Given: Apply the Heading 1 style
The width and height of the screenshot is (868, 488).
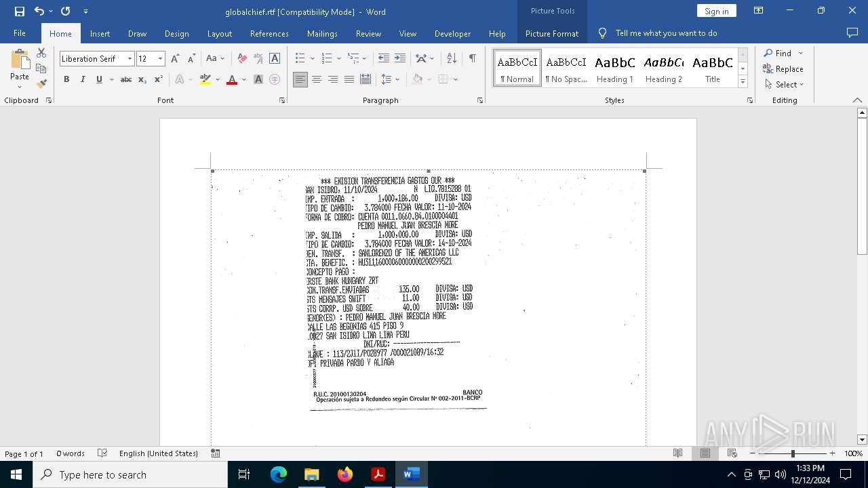Looking at the screenshot, I should 615,68.
